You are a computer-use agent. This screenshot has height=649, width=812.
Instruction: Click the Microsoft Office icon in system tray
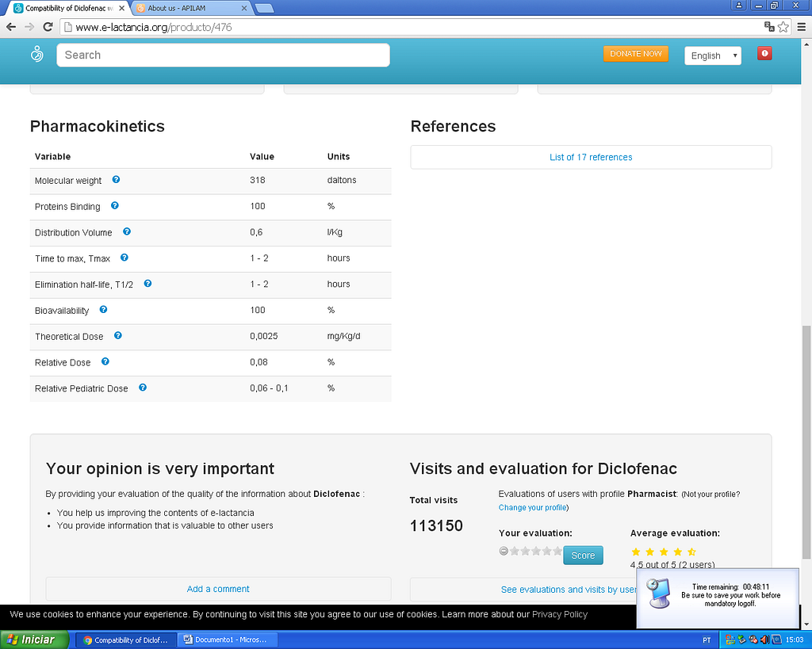(730, 639)
